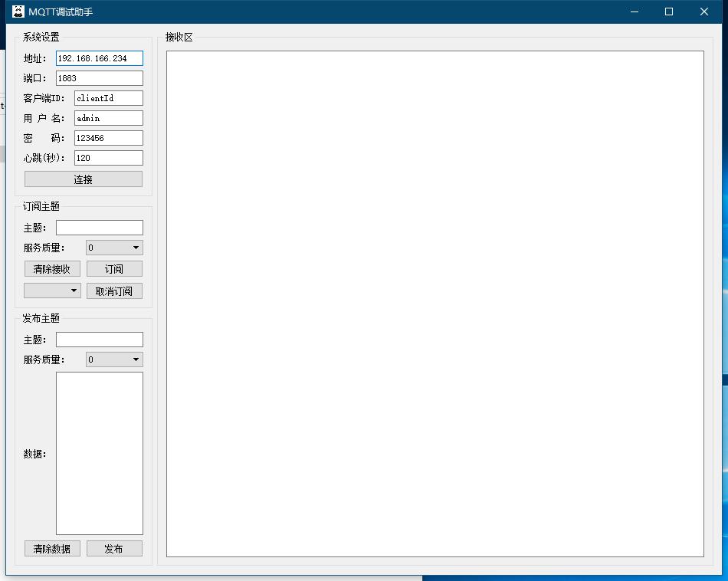The image size is (728, 581).
Task: Maximize the MQTT调试助手 window
Action: click(x=669, y=11)
